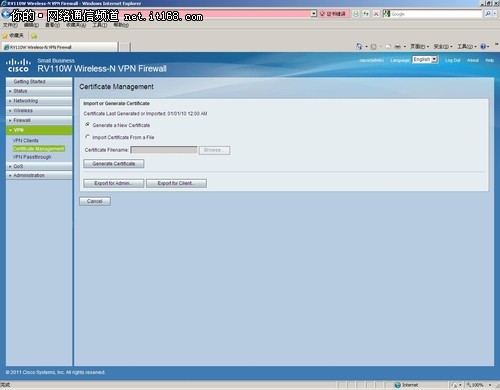Click the Print icon in command bar

click(397, 47)
